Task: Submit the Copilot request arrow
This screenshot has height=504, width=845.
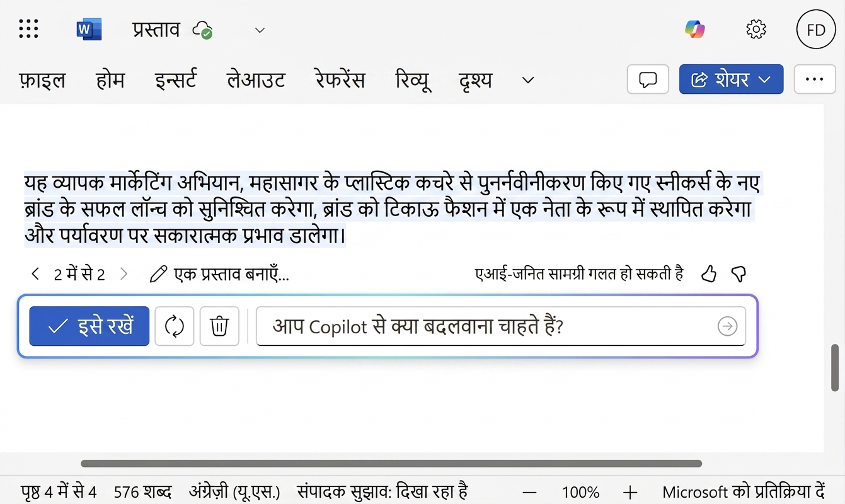Action: 727,326
